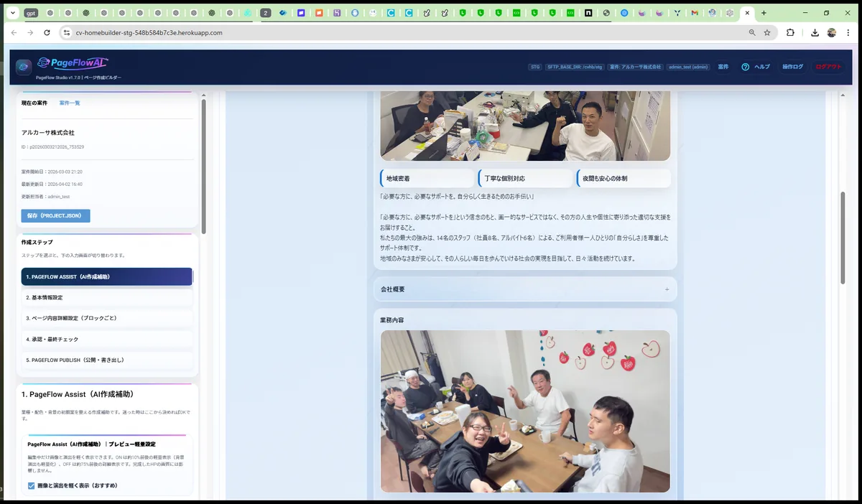Select step 5 PAGEFLOW PUBLISH

coord(107,360)
